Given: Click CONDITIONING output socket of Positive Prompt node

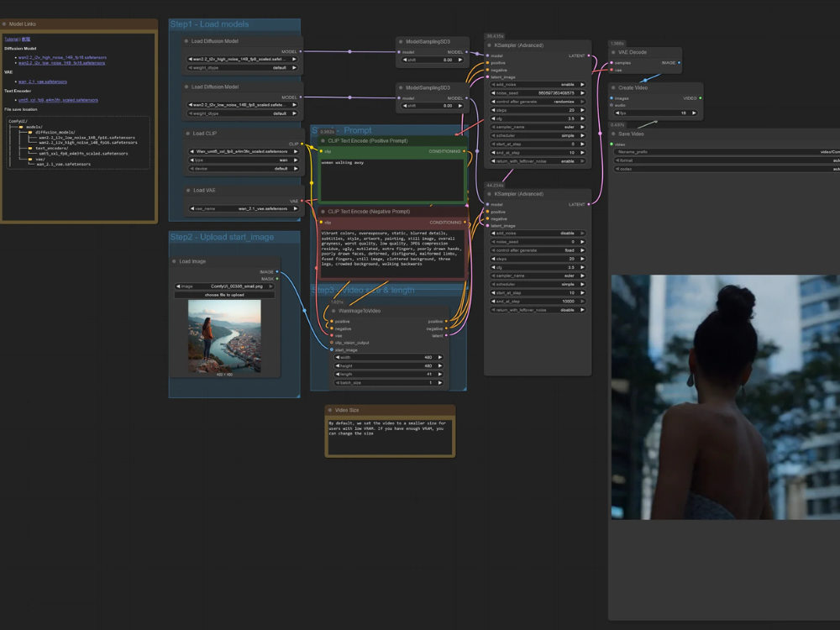Looking at the screenshot, I should pyautogui.click(x=465, y=151).
